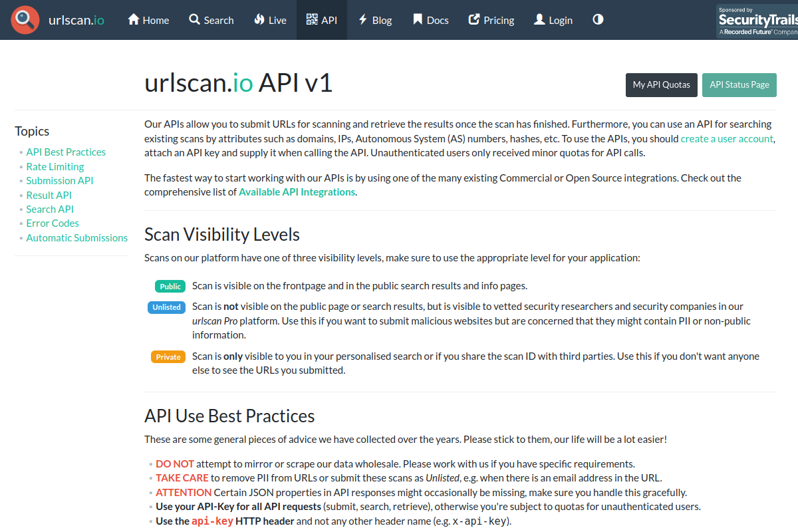Screen dimensions: 798x532
Task: Click the flame icon beside Live
Action: coord(259,20)
